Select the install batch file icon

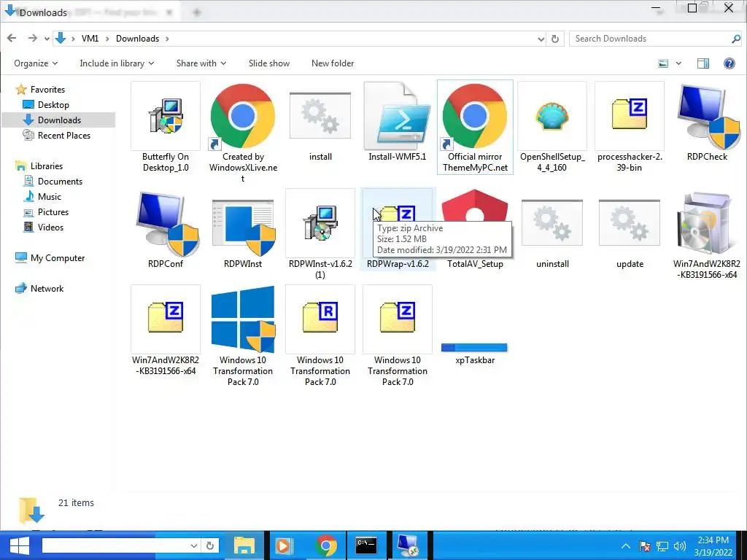click(320, 116)
